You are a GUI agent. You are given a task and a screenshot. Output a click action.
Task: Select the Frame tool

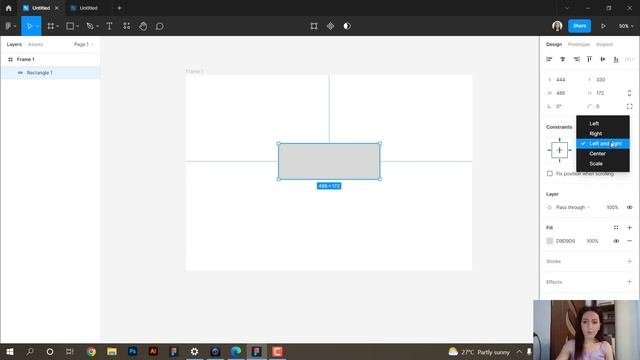pos(51,26)
